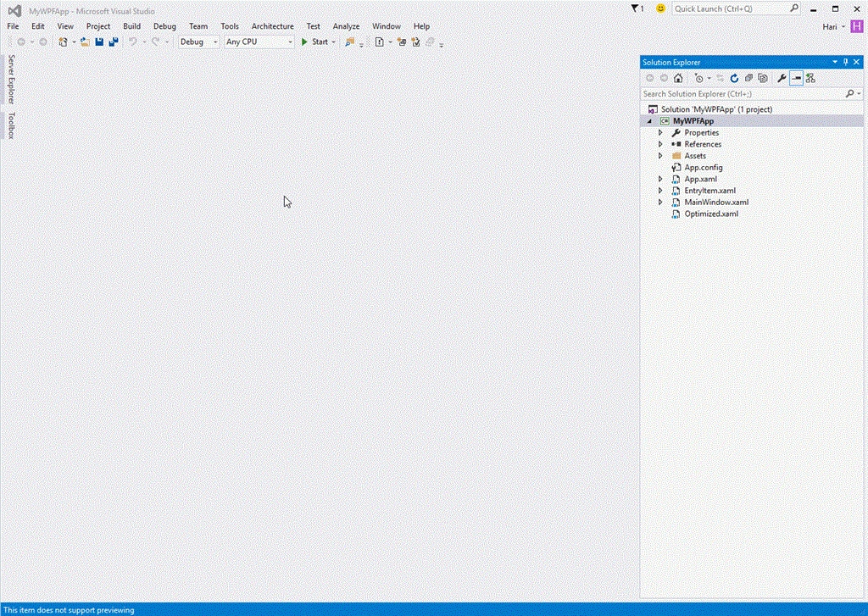This screenshot has width=868, height=616.
Task: Click the Save All toolbar icon
Action: (x=114, y=42)
